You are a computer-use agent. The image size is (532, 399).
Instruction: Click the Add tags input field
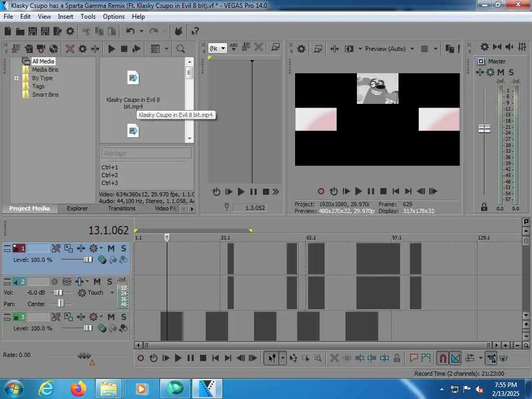point(146,153)
